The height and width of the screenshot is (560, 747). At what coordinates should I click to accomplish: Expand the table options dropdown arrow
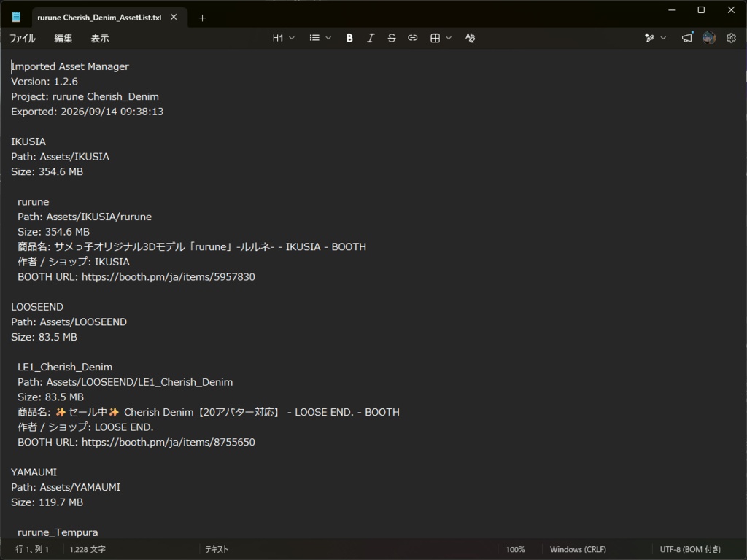pos(449,38)
